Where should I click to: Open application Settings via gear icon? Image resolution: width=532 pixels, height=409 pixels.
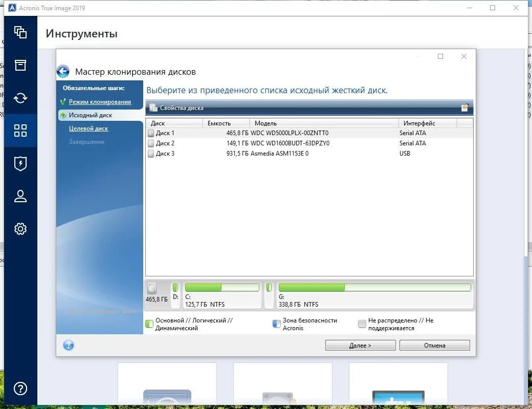tap(20, 229)
